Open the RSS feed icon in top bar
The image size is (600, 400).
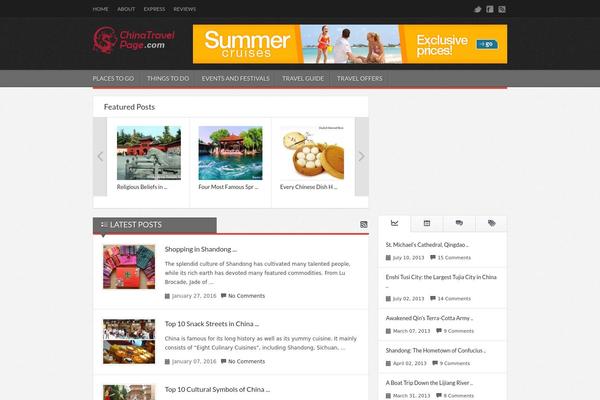pos(502,9)
